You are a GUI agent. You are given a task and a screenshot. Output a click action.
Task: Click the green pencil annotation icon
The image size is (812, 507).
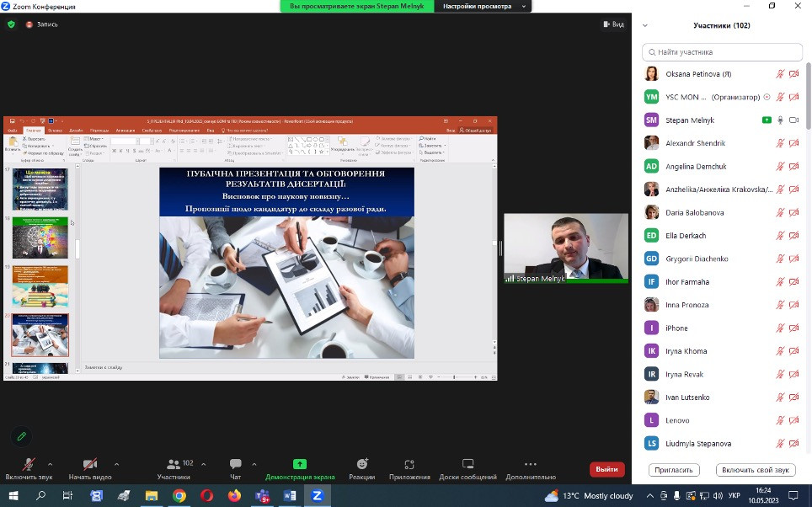coord(22,436)
